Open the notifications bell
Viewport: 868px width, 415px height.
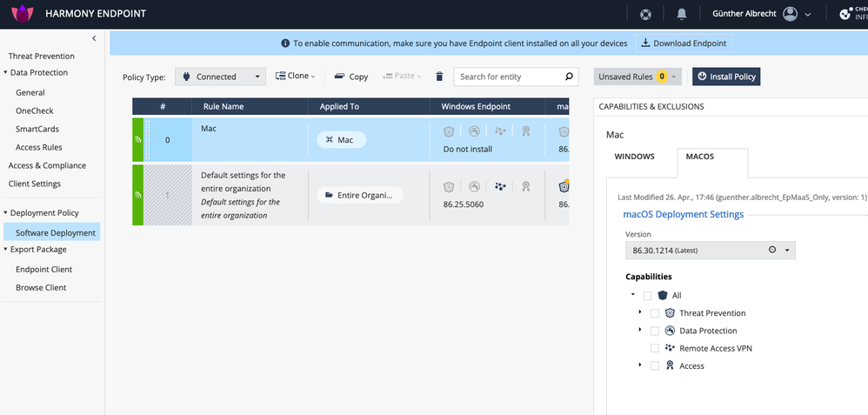pos(682,15)
